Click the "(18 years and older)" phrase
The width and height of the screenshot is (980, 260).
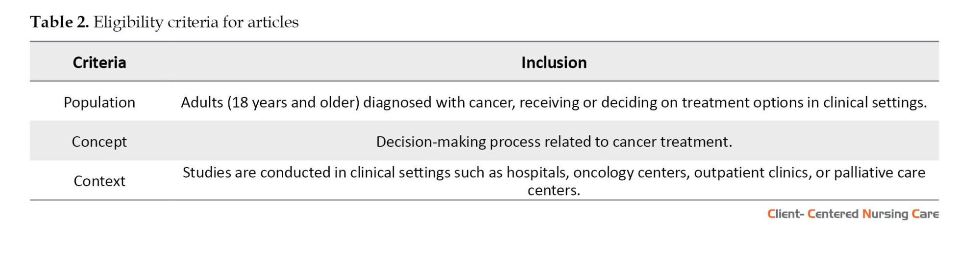293,102
